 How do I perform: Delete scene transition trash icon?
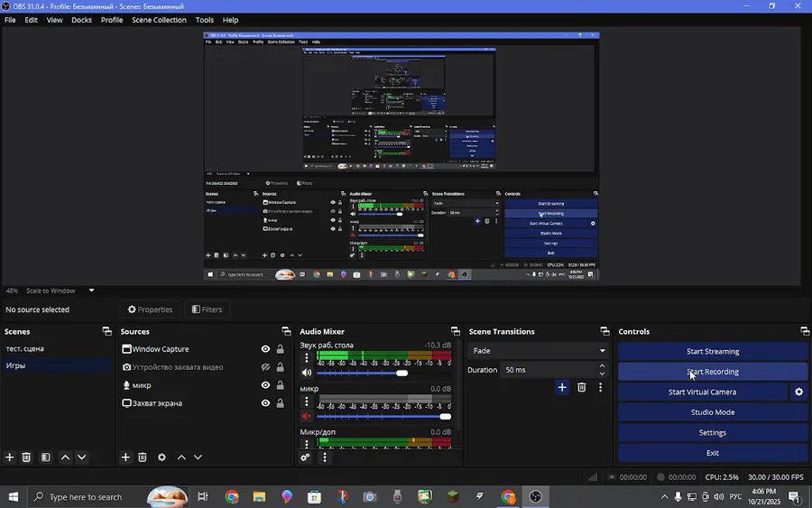click(x=582, y=387)
